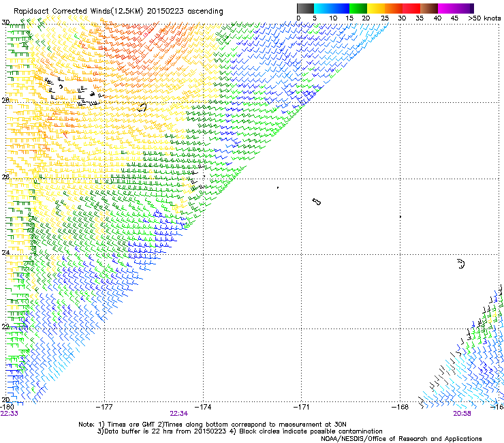Click the '25' legend scale label
504x443 pixels.
click(x=385, y=18)
